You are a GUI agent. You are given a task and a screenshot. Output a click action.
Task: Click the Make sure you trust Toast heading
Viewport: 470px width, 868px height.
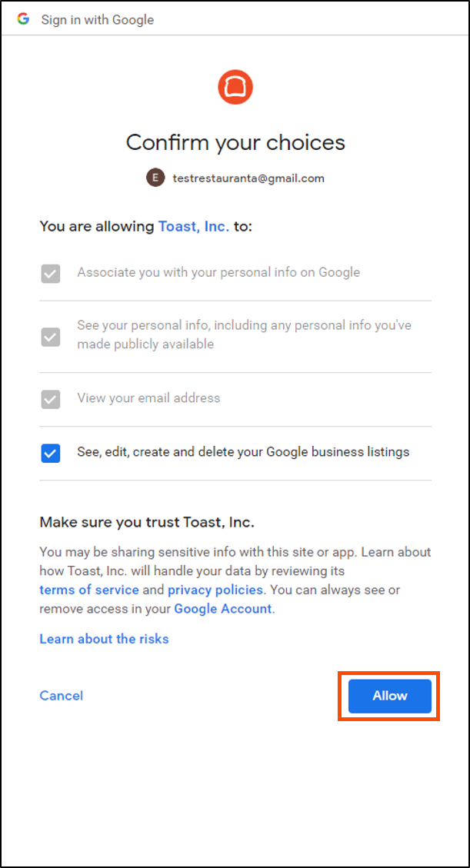point(147,522)
